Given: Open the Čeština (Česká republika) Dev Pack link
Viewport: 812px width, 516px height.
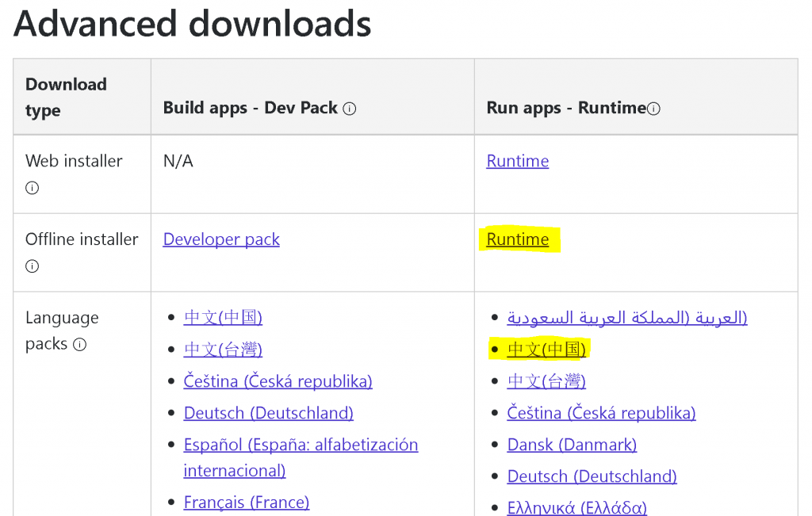Looking at the screenshot, I should 278,381.
